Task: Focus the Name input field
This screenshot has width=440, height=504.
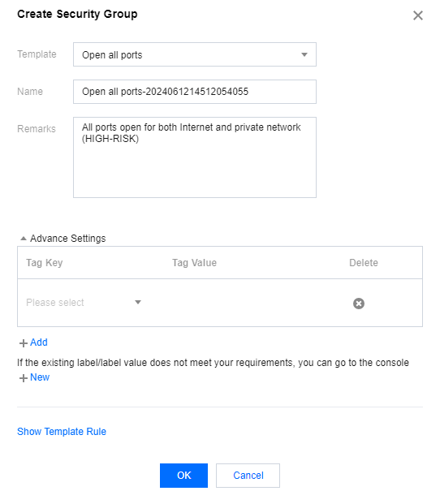Action: (195, 92)
